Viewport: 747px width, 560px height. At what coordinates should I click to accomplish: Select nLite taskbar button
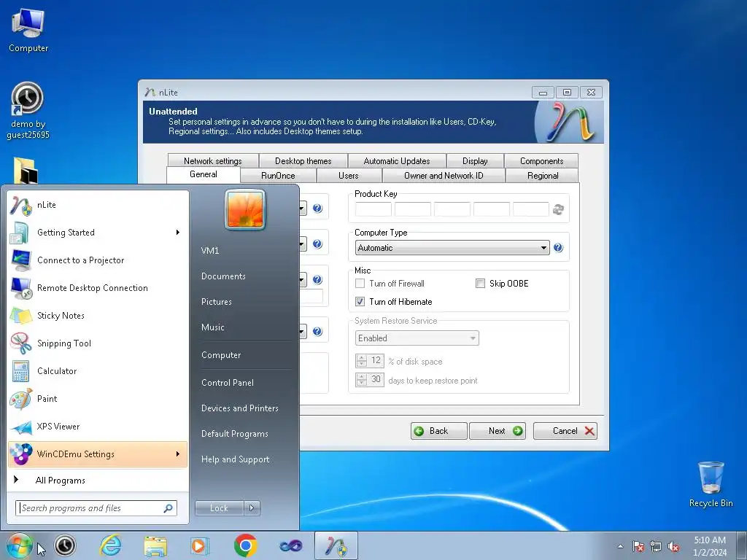click(336, 545)
